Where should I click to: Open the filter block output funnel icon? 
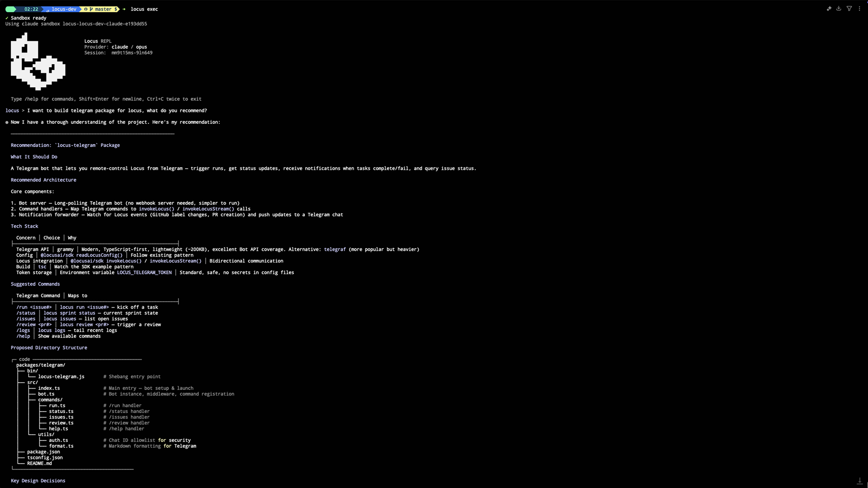(849, 9)
